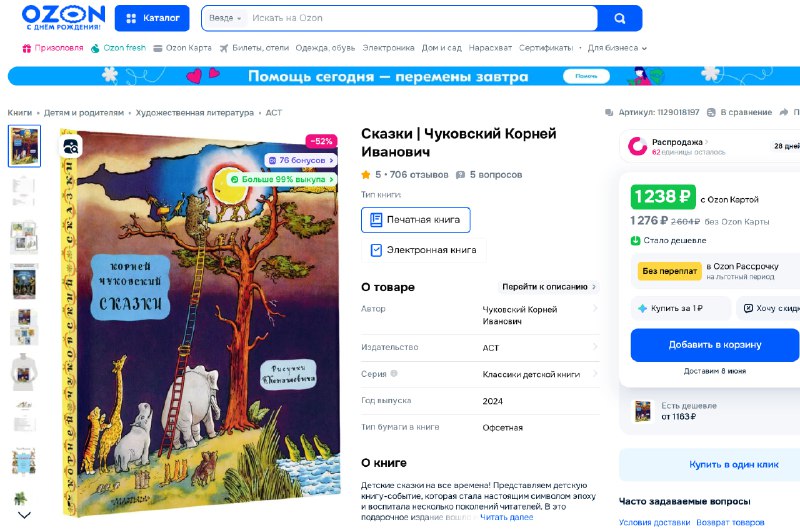
Task: Click Хочу скидку option
Action: (768, 308)
